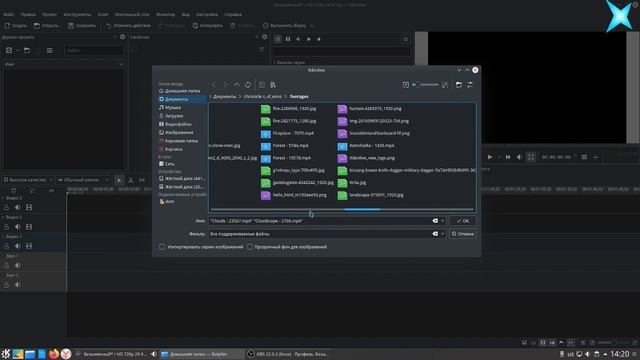Screen dimensions: 640x360
Task: Go to parent folder in file dialog
Action: pos(236,84)
